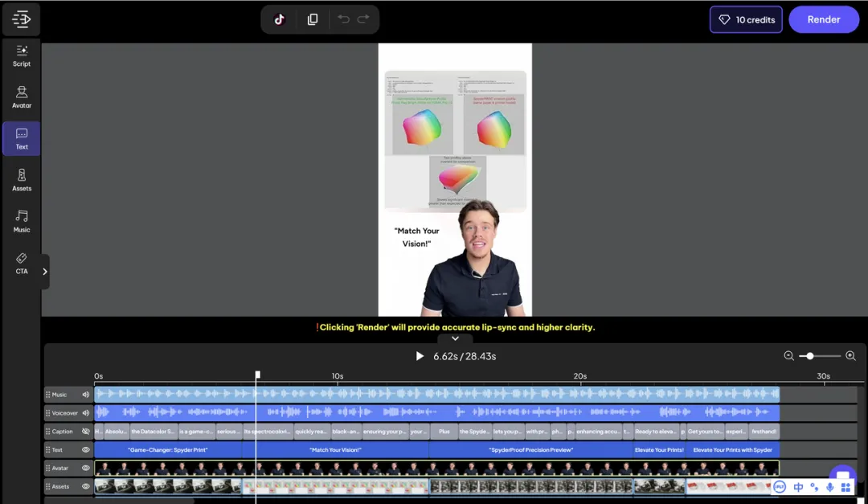
Task: Click the input method microphone icon
Action: tap(829, 487)
